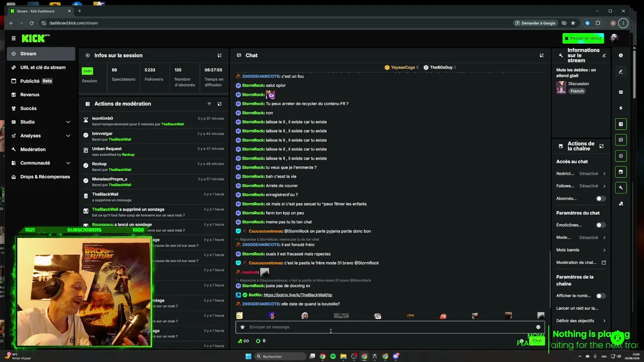Screen dimensions: 644x362
Task: Open Drops & Récompenses in the sidebar
Action: point(41,176)
